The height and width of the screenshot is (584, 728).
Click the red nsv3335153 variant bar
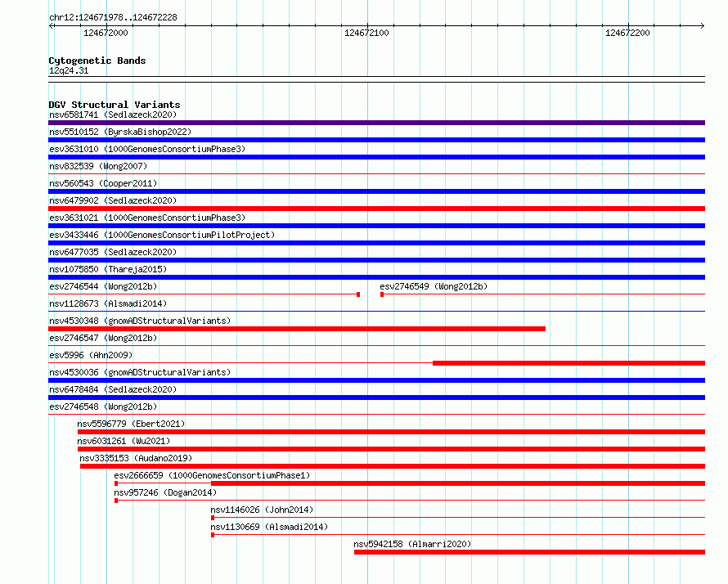393,466
